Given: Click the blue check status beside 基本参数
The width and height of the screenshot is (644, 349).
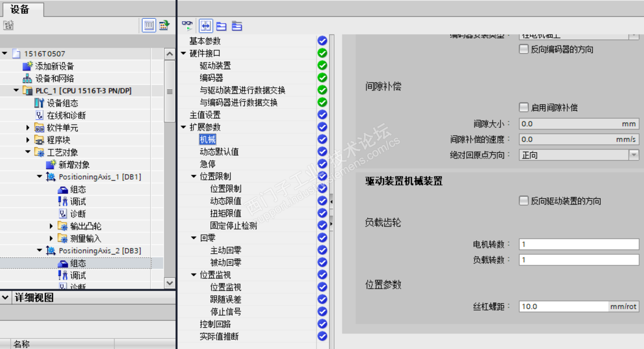Looking at the screenshot, I should click(322, 41).
